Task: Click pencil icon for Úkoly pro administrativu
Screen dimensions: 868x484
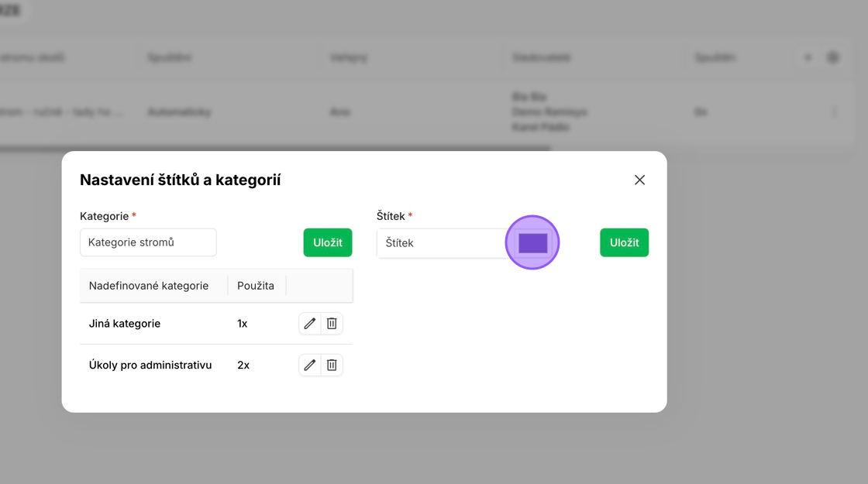Action: 310,365
